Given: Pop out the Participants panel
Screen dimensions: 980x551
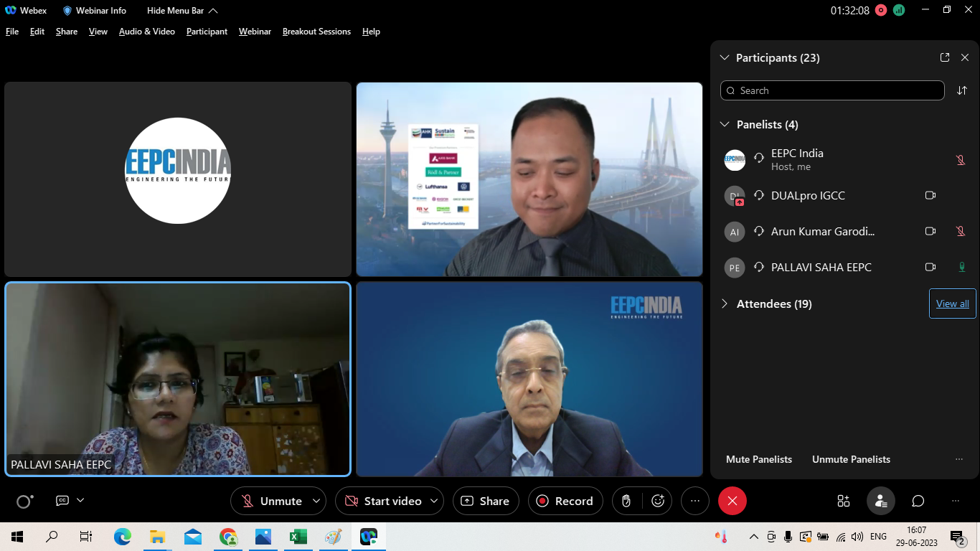Looking at the screenshot, I should pyautogui.click(x=945, y=57).
